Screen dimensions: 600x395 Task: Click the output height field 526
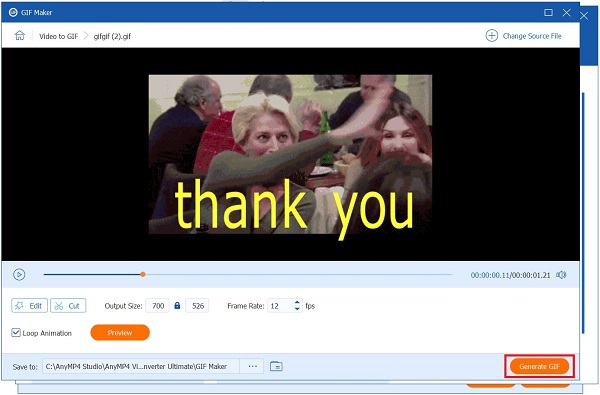(x=197, y=306)
